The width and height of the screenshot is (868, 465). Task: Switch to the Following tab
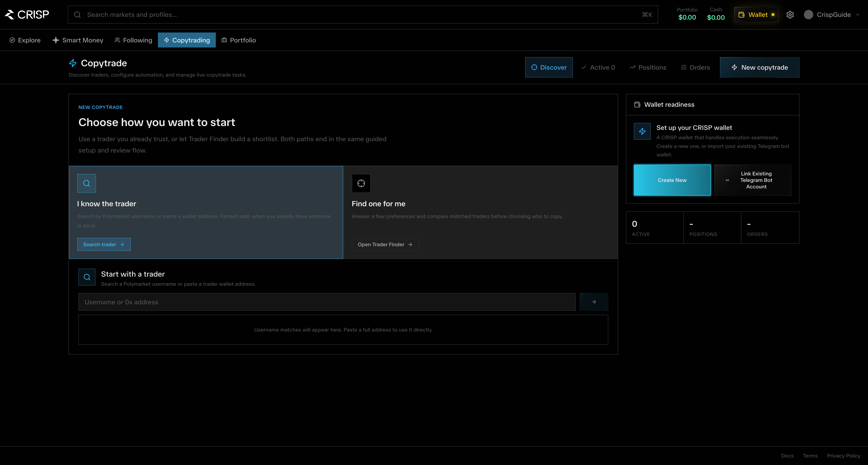(133, 40)
